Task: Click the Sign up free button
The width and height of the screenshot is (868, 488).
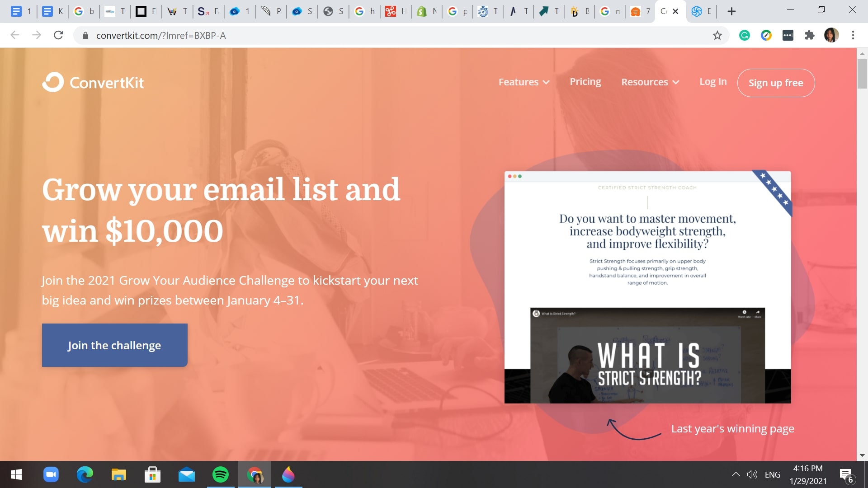Action: [x=775, y=82]
